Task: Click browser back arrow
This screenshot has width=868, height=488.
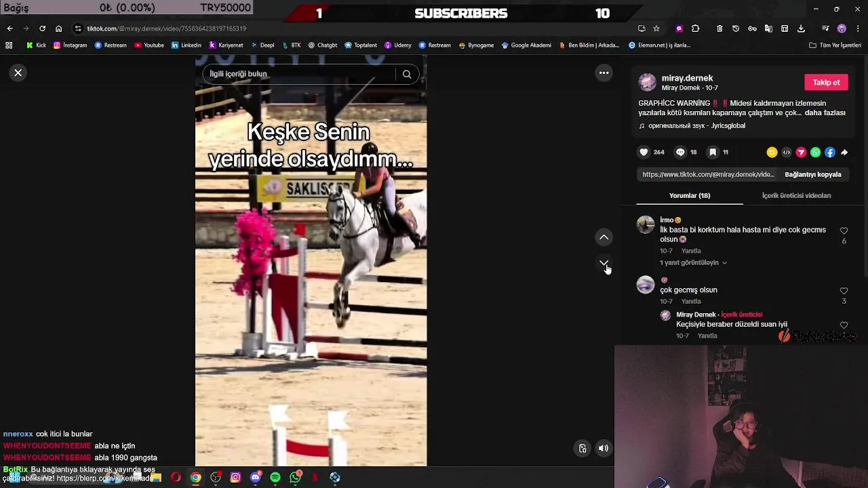Action: pyautogui.click(x=9, y=28)
